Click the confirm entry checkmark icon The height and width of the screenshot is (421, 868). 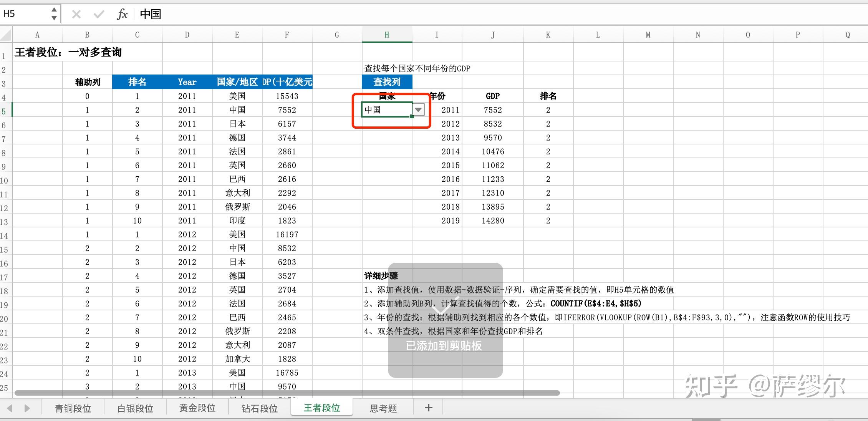pyautogui.click(x=99, y=14)
